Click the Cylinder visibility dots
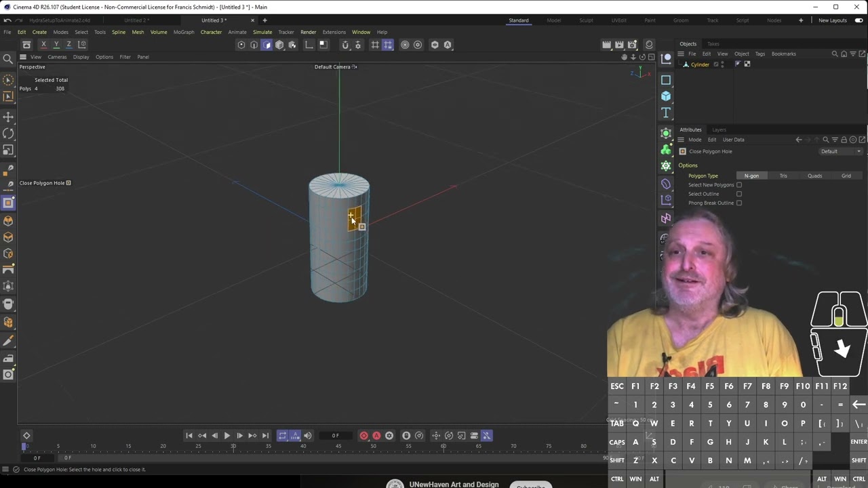The height and width of the screenshot is (488, 868). click(x=722, y=64)
